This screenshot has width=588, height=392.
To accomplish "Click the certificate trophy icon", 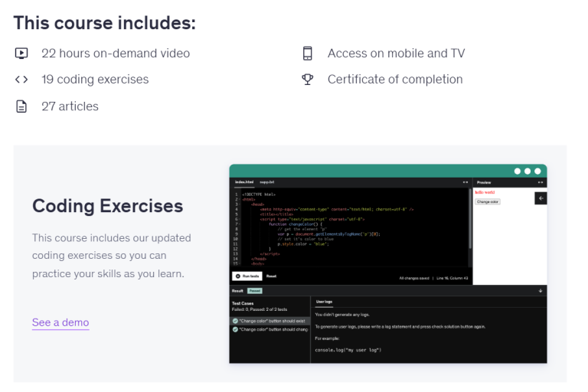I will pos(308,80).
